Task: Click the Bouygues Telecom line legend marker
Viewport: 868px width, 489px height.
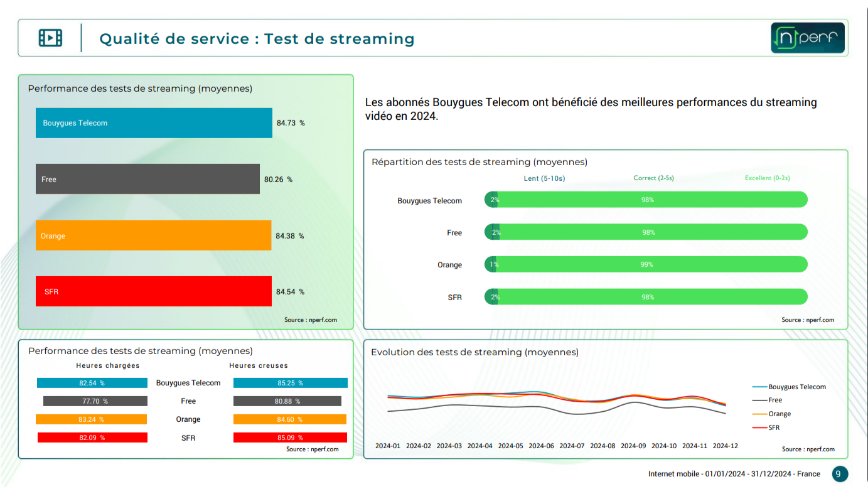Action: coord(759,387)
